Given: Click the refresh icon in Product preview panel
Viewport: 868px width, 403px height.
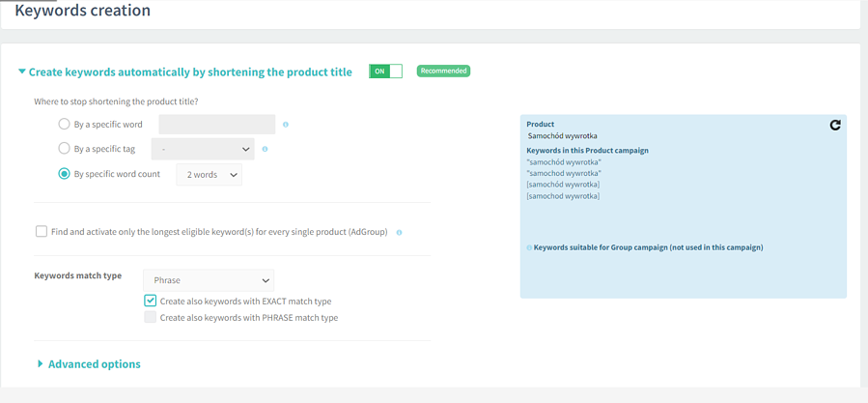Looking at the screenshot, I should 835,125.
